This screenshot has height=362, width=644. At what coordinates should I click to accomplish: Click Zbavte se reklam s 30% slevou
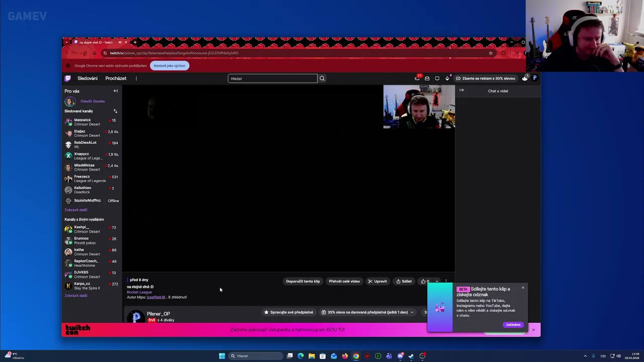coord(486,78)
